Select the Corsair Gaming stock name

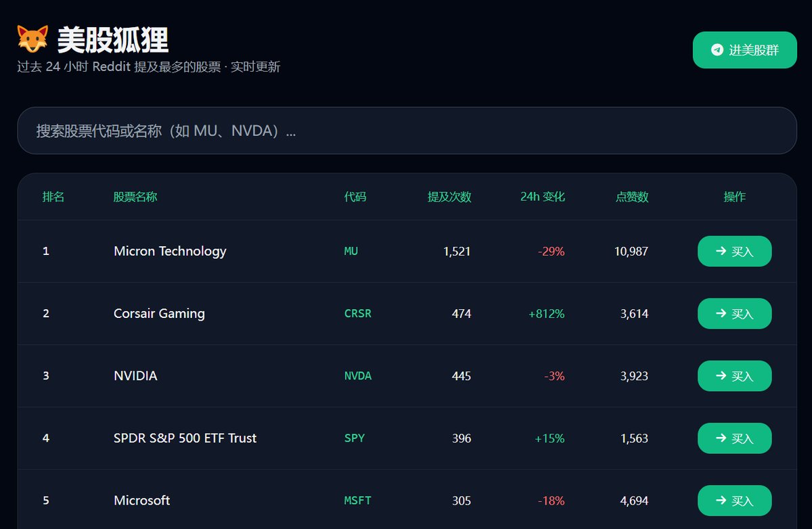coord(159,313)
